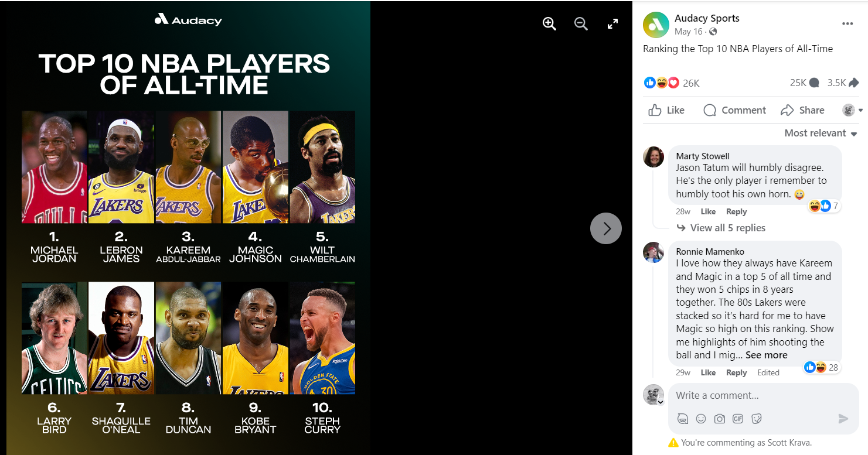Open Marty Stowell's profile picture
The height and width of the screenshot is (455, 868).
pyautogui.click(x=653, y=157)
